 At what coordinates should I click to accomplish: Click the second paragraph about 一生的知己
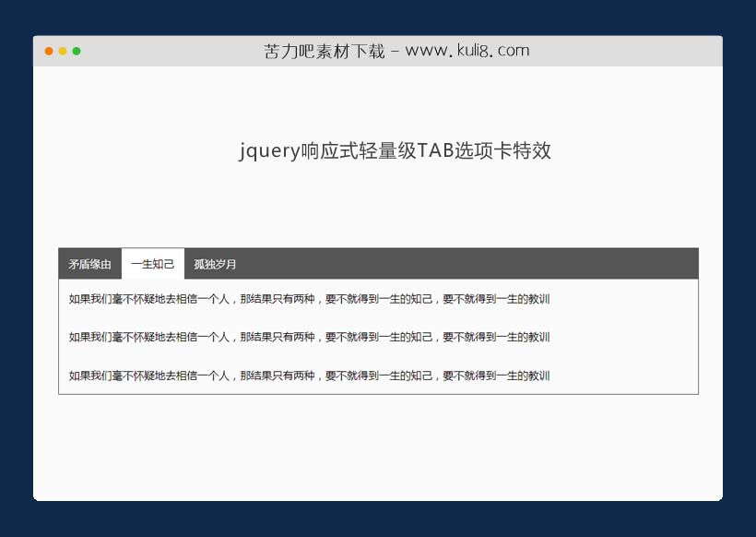tap(307, 338)
